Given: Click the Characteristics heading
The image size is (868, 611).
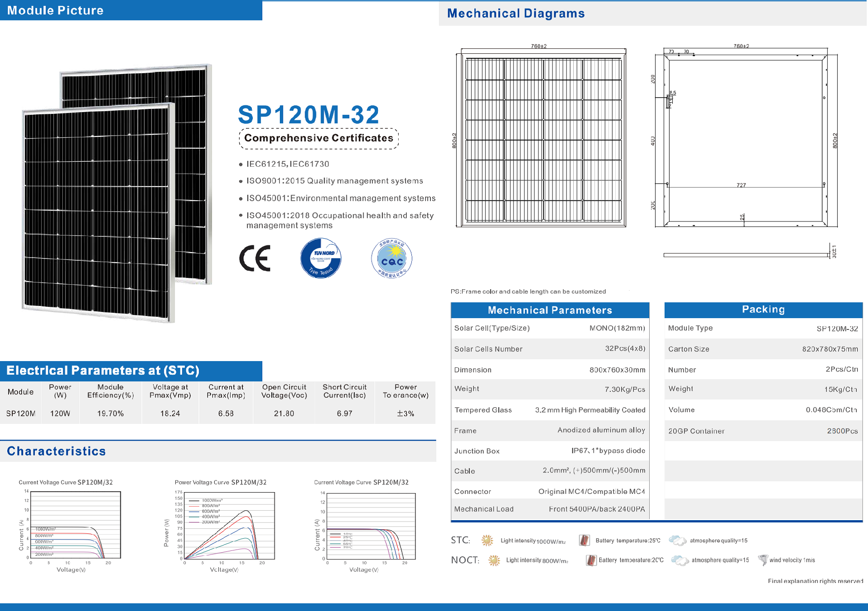Looking at the screenshot, I should (56, 451).
